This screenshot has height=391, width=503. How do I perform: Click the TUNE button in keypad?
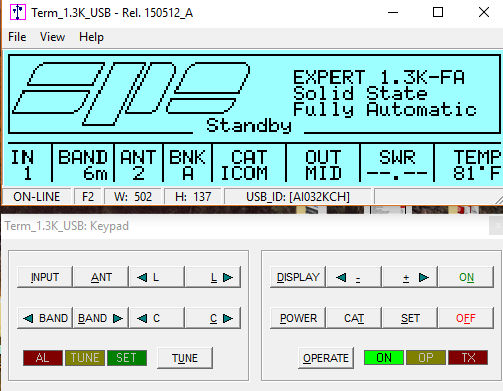(x=185, y=358)
